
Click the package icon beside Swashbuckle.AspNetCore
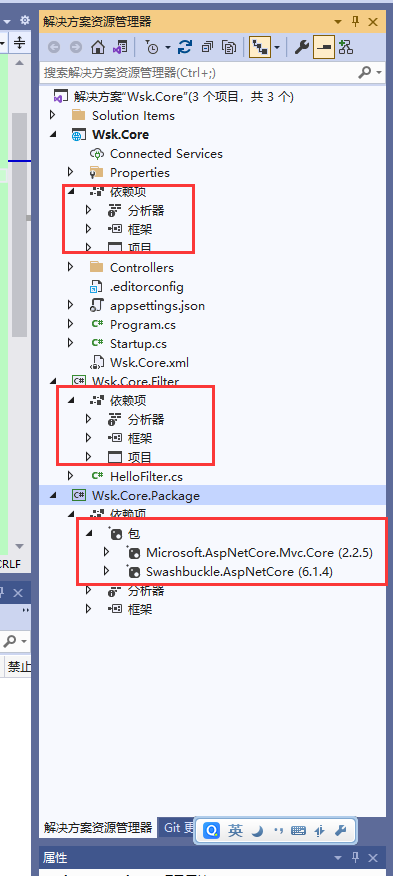click(133, 572)
